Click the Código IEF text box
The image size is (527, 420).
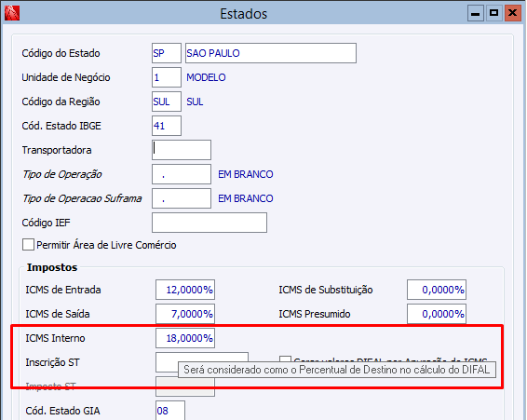tap(209, 223)
